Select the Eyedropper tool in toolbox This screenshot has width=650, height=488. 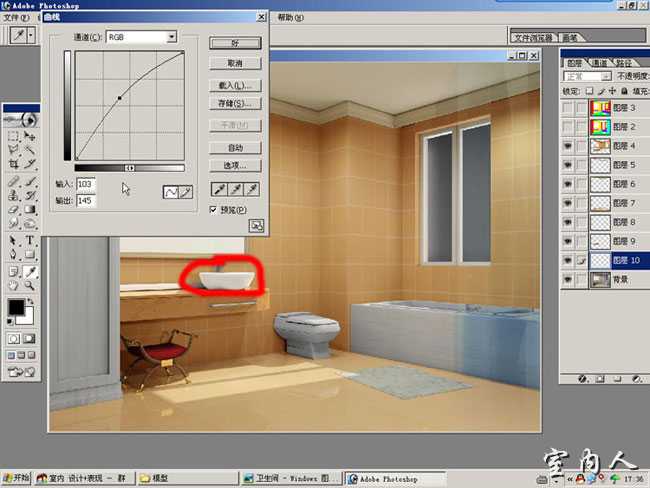29,272
